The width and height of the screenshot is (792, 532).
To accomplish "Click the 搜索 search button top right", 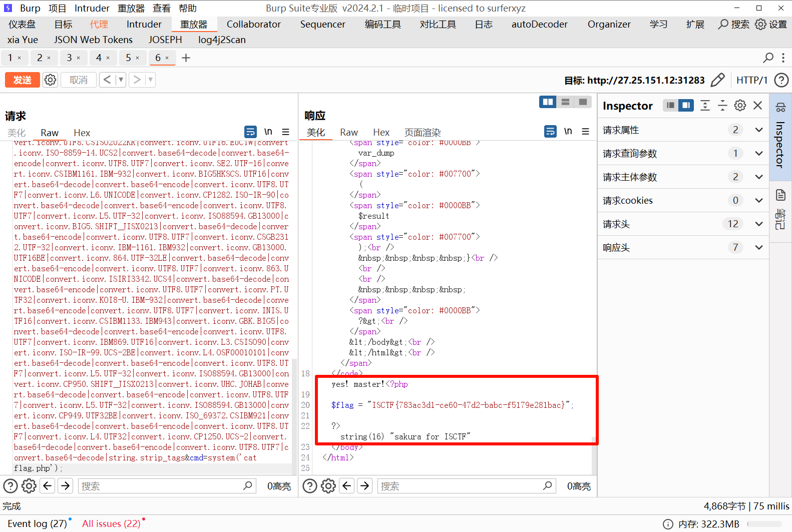I will click(734, 24).
